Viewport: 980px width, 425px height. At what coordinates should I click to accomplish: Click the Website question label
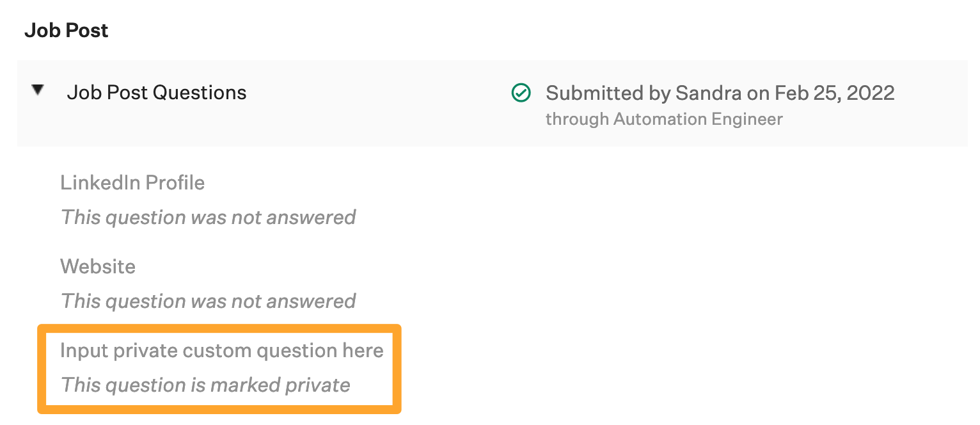(x=98, y=266)
